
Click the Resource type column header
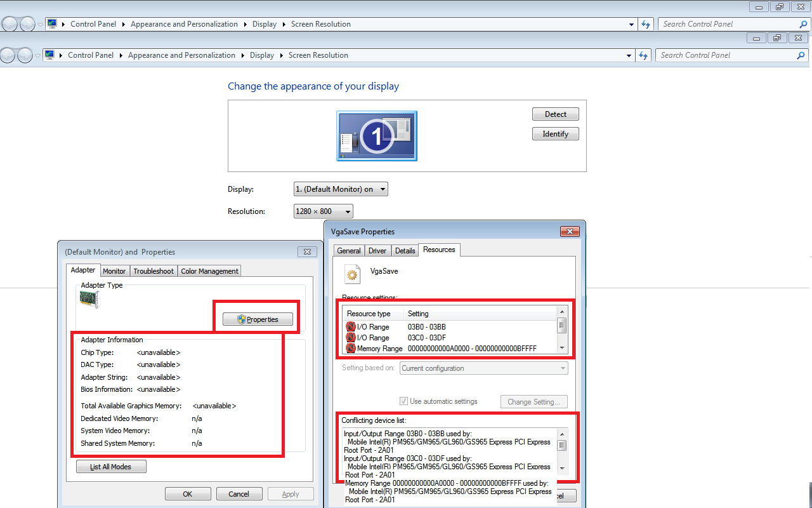tap(373, 314)
